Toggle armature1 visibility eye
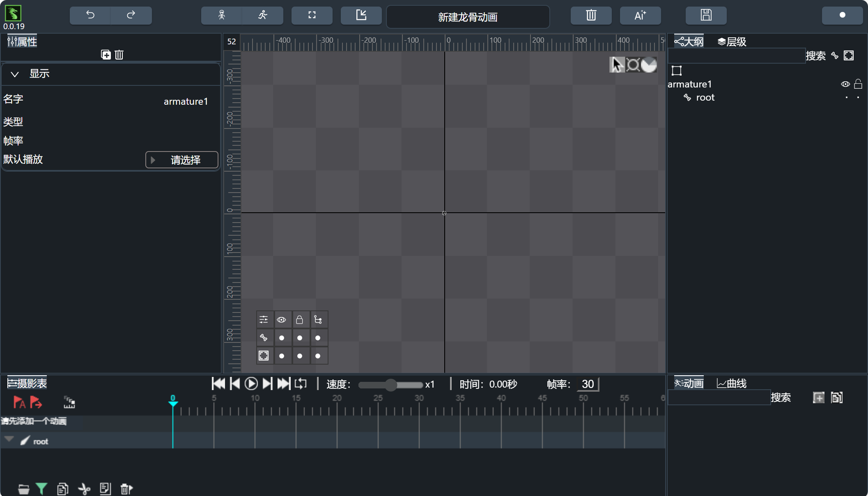 [845, 84]
